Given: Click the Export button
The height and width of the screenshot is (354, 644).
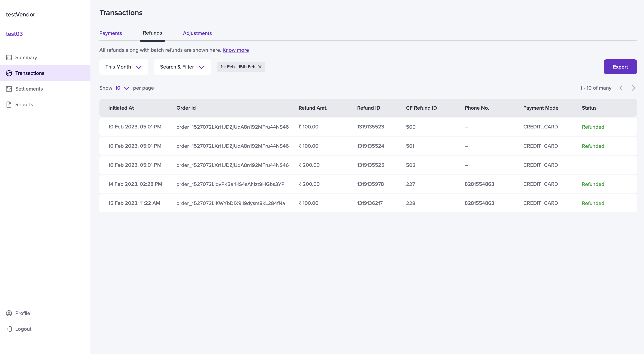Looking at the screenshot, I should click(x=620, y=67).
